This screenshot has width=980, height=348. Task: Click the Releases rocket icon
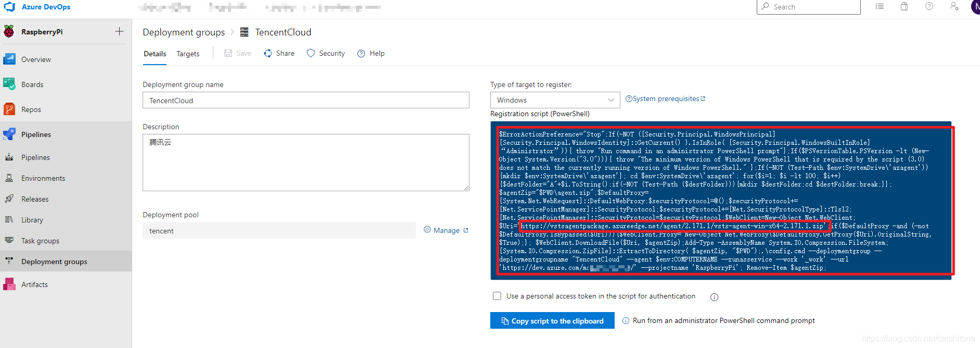[x=9, y=199]
